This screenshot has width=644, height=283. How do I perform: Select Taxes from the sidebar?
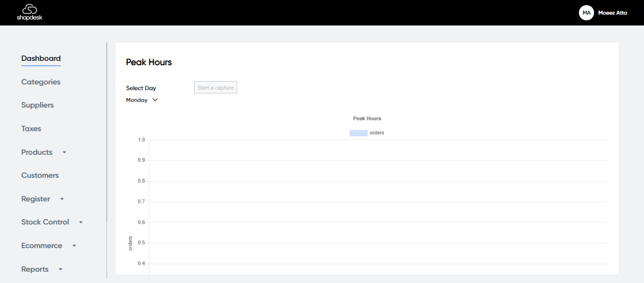[x=31, y=129]
